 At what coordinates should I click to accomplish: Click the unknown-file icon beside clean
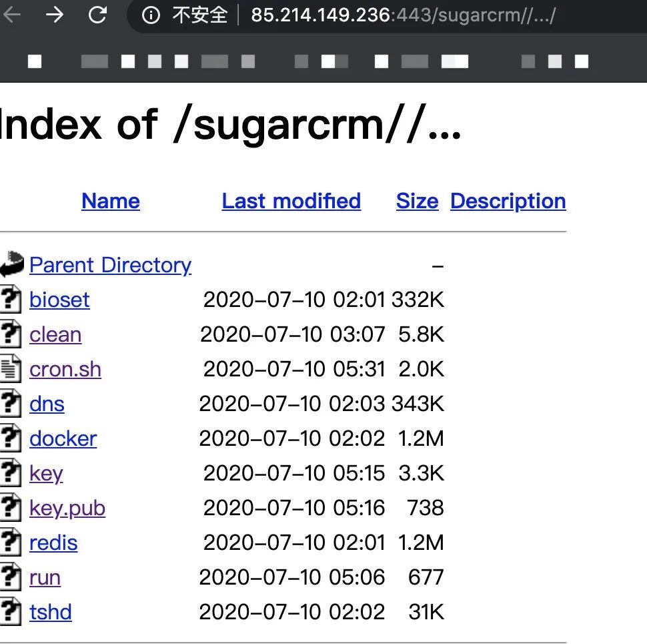tap(11, 334)
